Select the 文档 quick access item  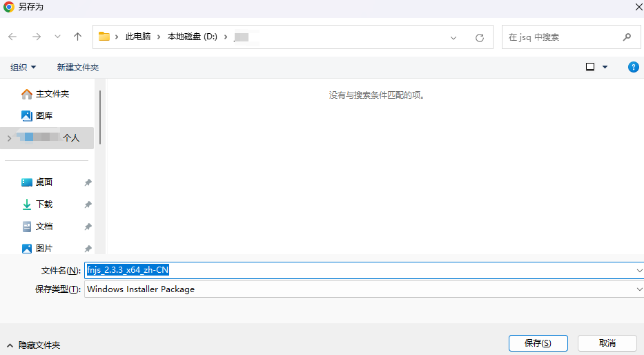point(44,227)
